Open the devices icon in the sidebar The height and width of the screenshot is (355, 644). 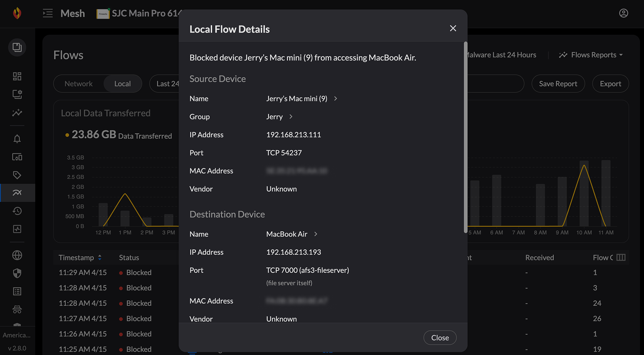pos(17,157)
